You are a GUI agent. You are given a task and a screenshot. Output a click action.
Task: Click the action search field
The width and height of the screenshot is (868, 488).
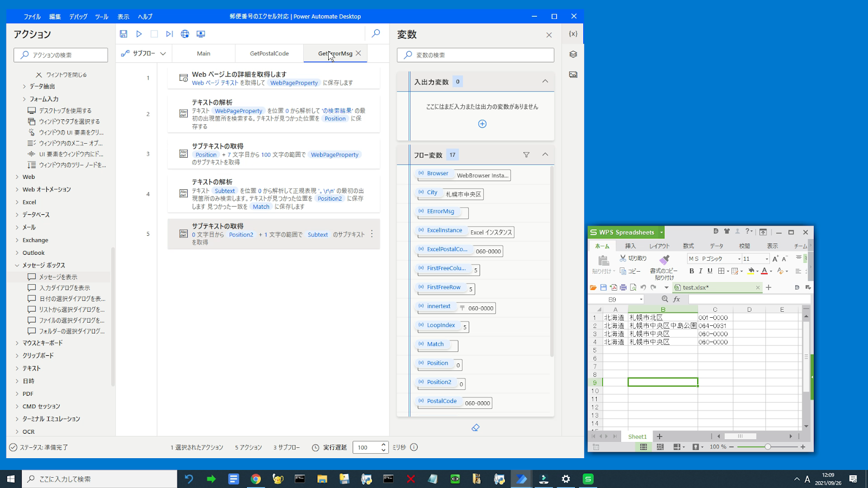coord(61,55)
